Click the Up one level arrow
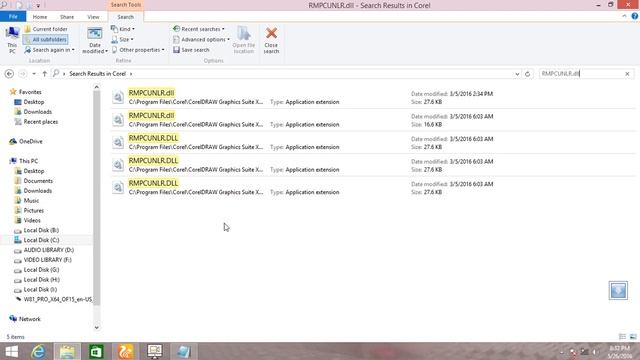 tap(44, 74)
